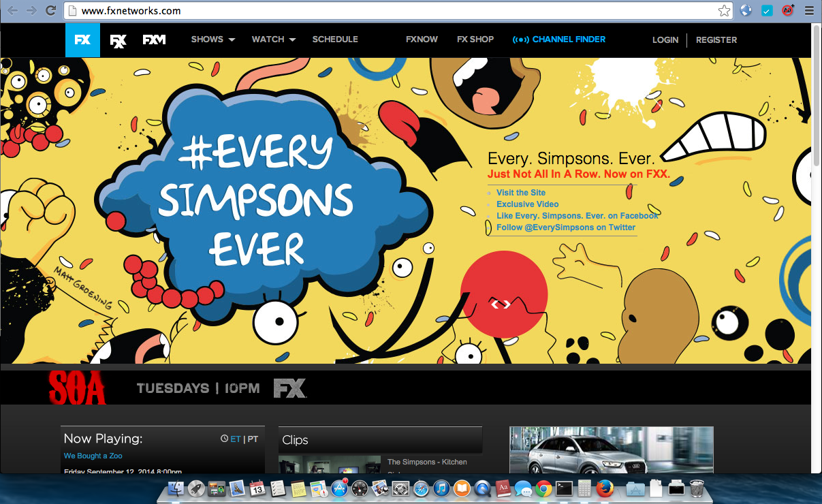The image size is (822, 504).
Task: Click the Now Playing heading
Action: click(x=103, y=439)
